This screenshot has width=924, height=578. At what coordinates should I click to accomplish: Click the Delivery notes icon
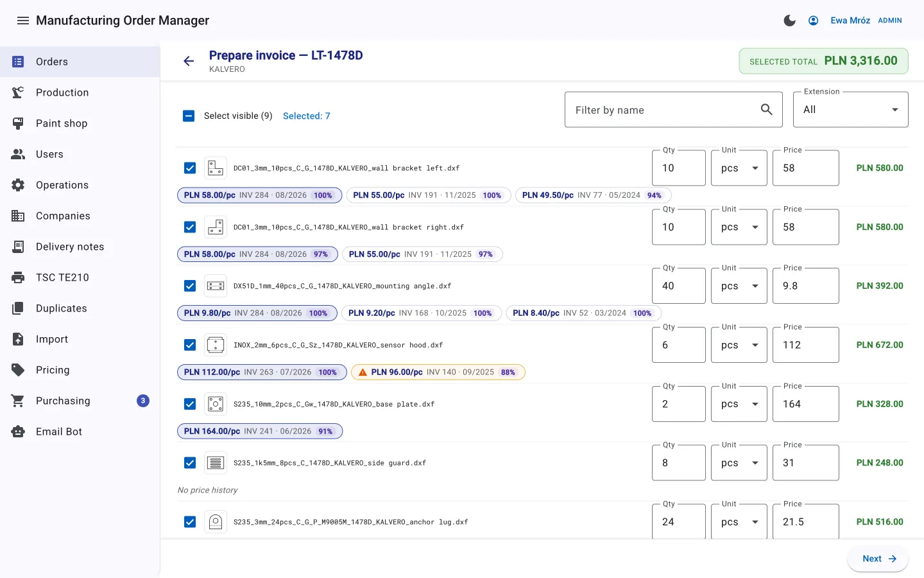point(18,247)
